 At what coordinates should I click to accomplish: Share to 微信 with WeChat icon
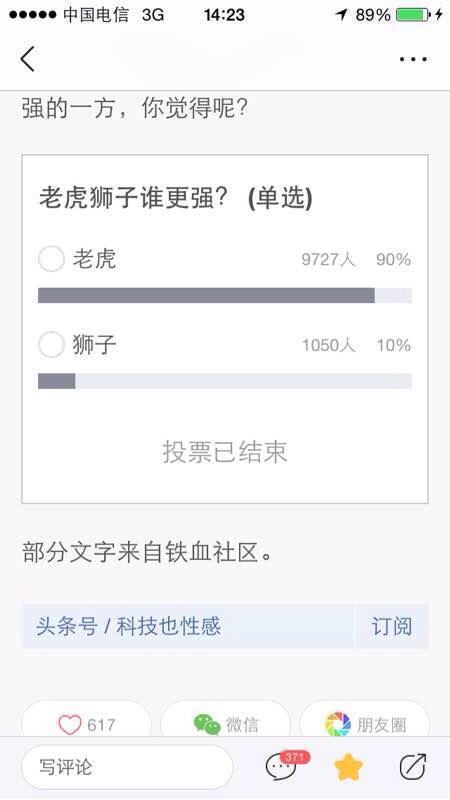226,724
